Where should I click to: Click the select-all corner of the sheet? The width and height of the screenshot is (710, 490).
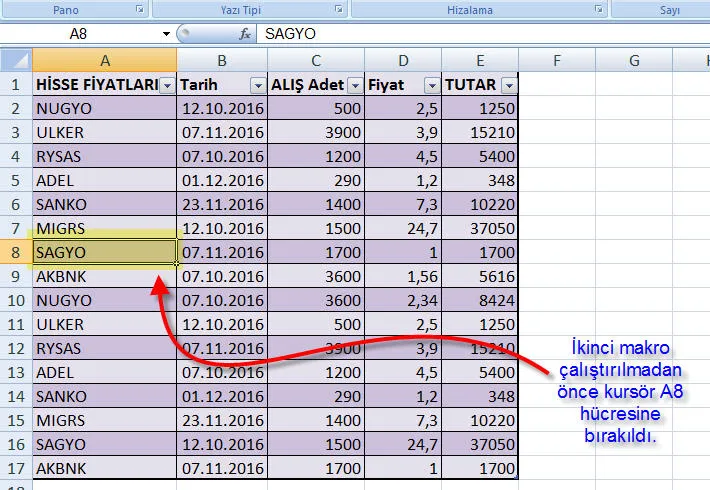click(x=16, y=61)
